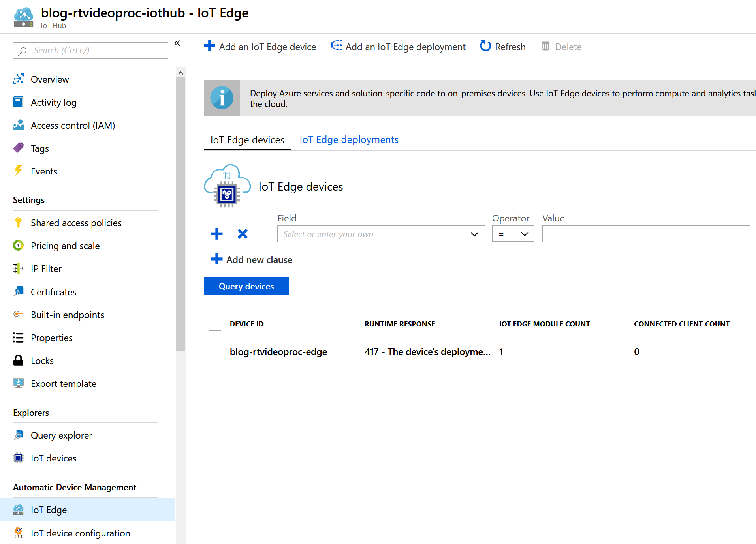756x544 pixels.
Task: Open the blog-rtvideoproc-edge device link
Action: [278, 351]
